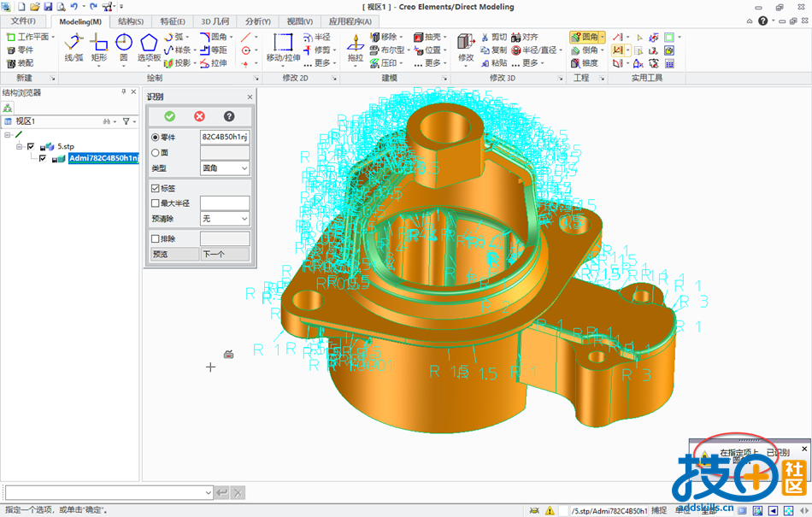
Task: Click the Save icon in quick access toolbar
Action: (x=48, y=7)
